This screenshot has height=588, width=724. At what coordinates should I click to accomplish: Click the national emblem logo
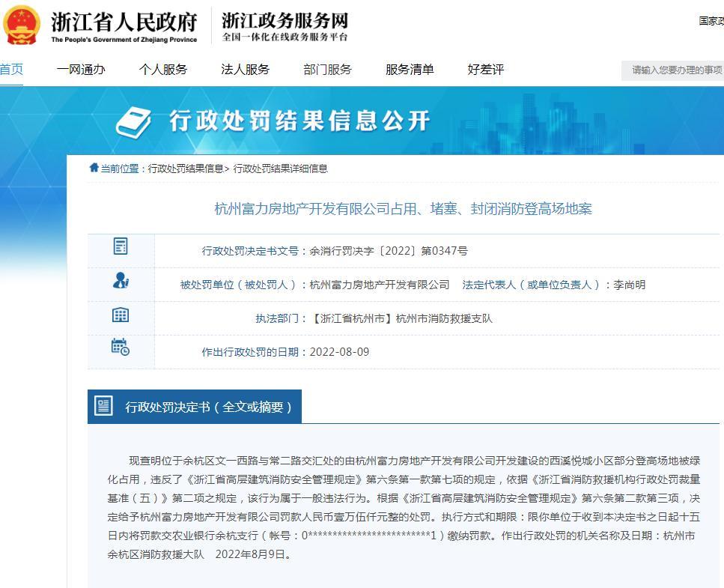(x=21, y=25)
